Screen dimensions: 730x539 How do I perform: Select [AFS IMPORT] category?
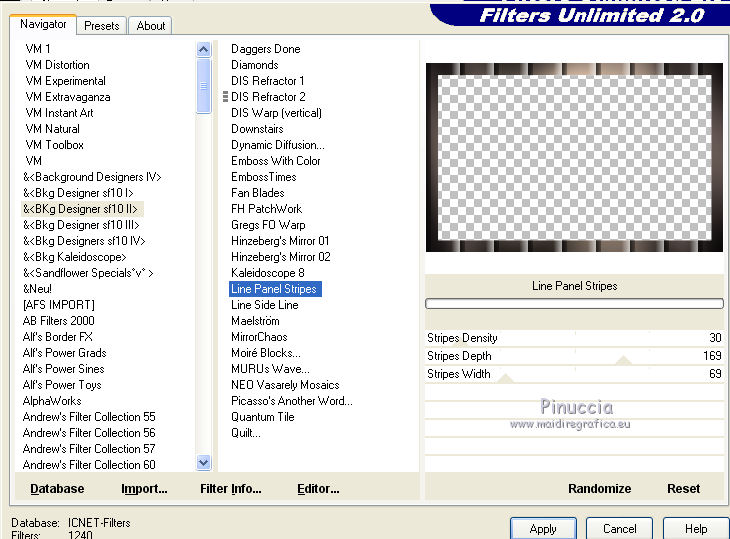59,305
